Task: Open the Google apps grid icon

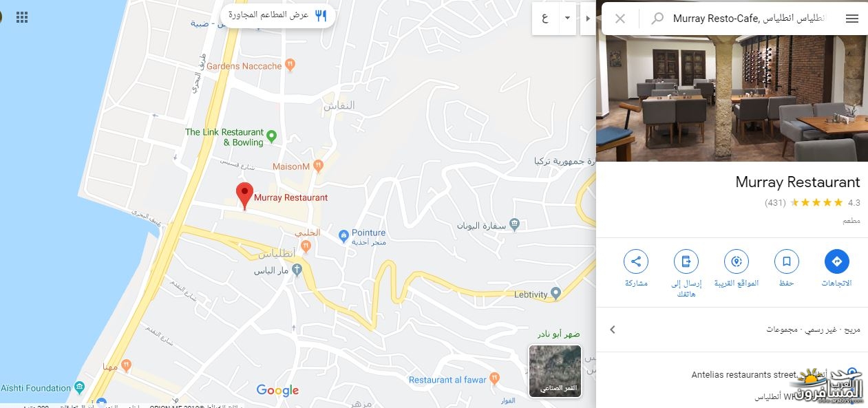Action: coord(22,17)
